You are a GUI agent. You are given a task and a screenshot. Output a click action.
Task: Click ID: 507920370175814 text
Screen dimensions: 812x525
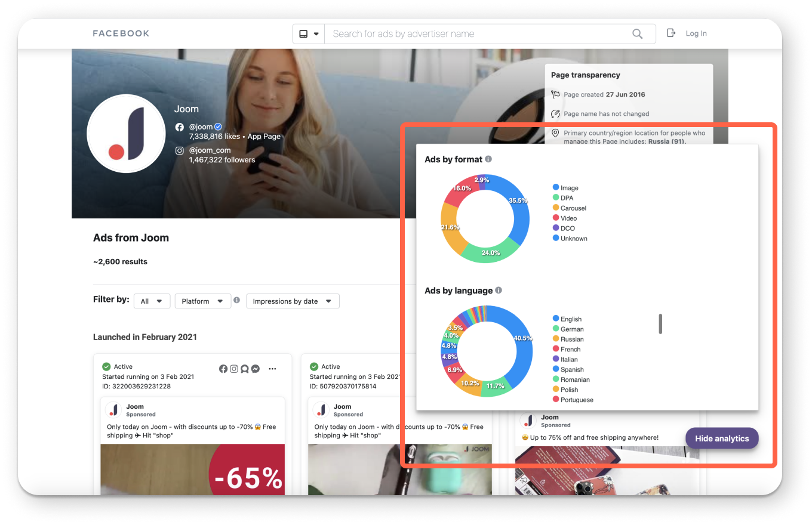click(x=343, y=387)
